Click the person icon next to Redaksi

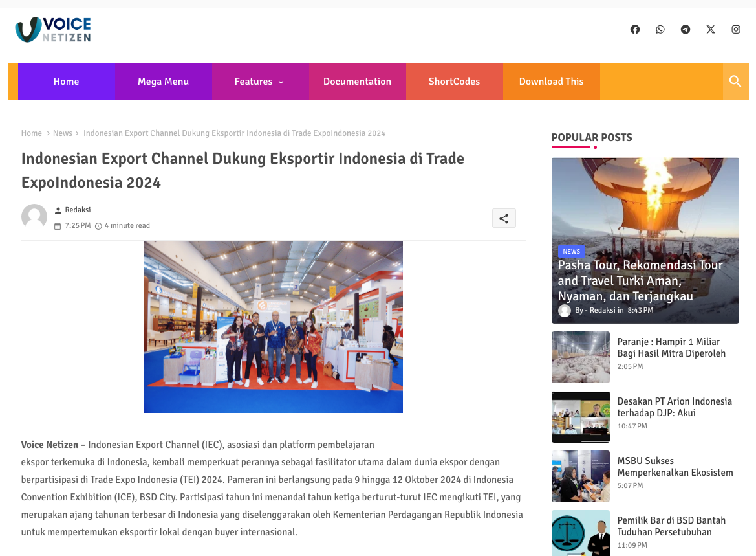[58, 210]
